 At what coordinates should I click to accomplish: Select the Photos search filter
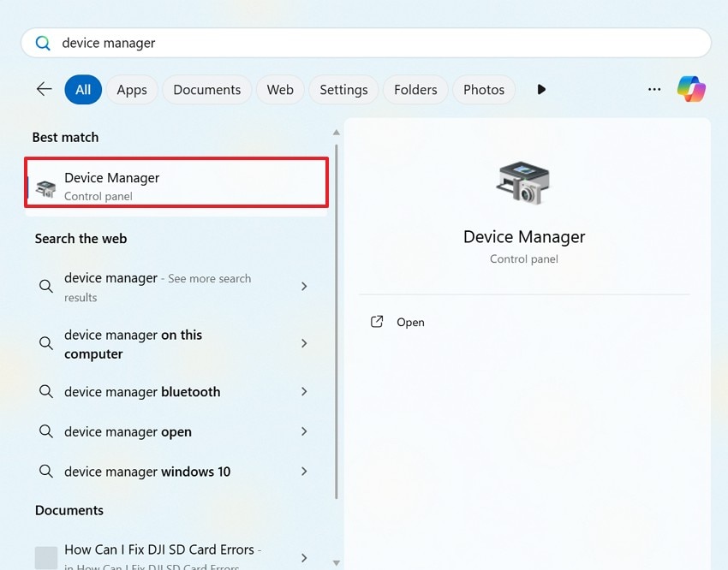click(x=484, y=89)
